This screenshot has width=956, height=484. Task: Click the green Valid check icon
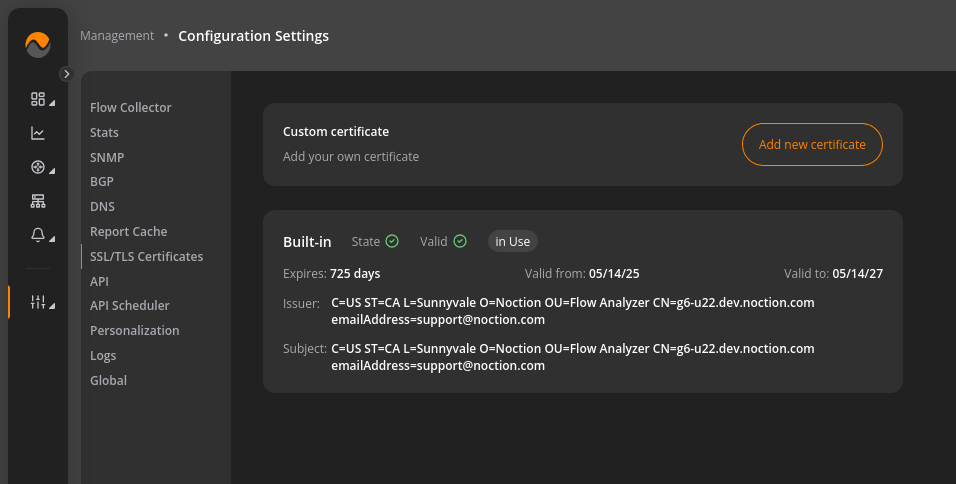(460, 241)
